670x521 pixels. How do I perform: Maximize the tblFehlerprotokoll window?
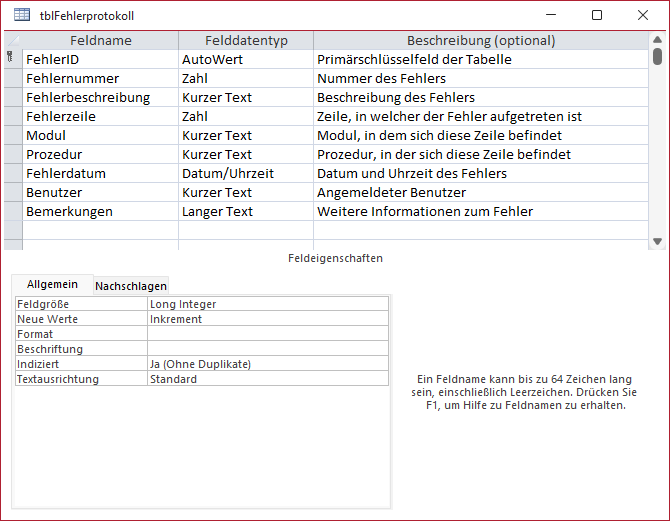click(597, 15)
